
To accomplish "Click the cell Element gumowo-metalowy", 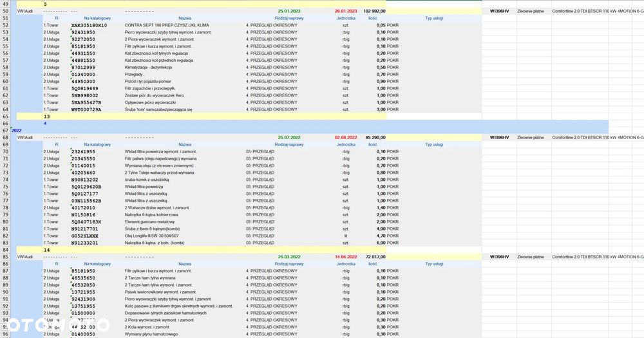I will (149, 221).
